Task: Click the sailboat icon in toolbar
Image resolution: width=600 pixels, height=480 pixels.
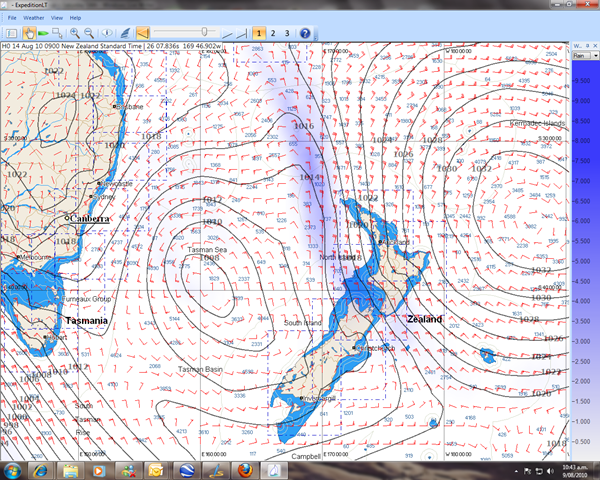Action: 125,33
